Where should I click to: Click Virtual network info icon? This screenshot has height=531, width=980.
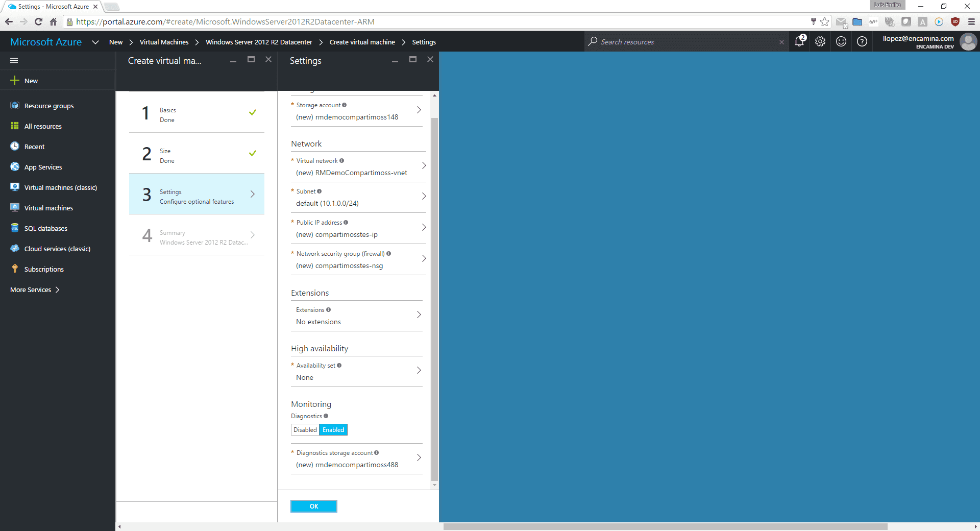pyautogui.click(x=341, y=160)
